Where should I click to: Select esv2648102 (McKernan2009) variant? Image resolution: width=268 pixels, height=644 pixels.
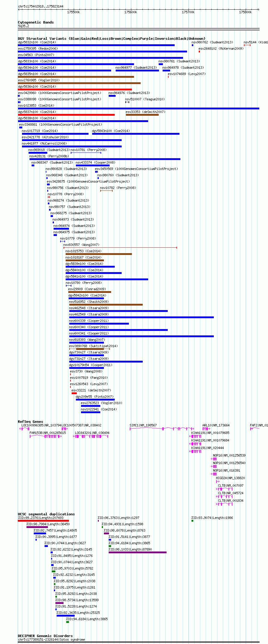point(199,52)
